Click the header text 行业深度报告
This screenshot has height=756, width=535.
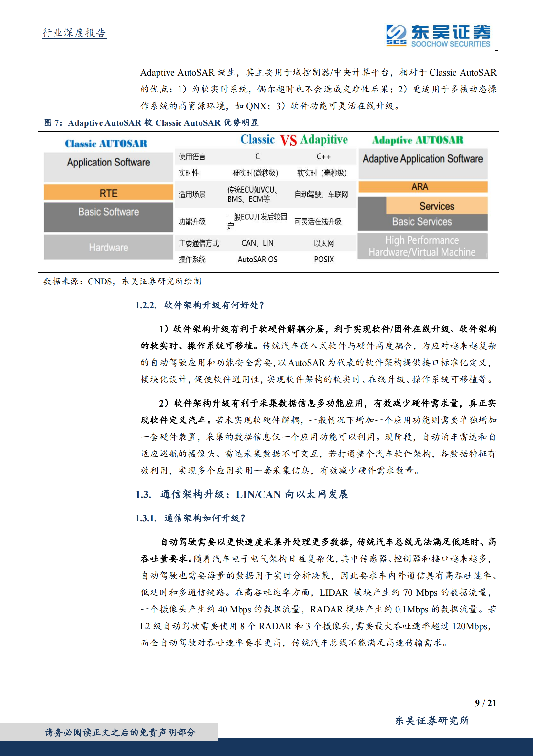[74, 33]
